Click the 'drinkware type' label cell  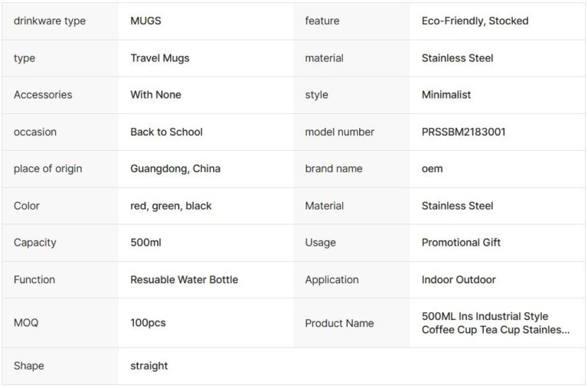(50, 21)
